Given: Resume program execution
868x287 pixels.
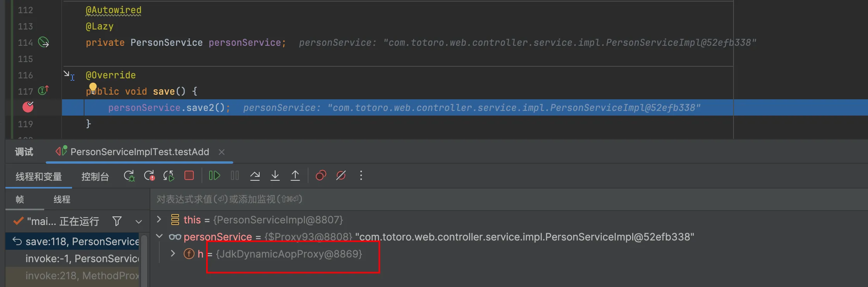Looking at the screenshot, I should point(214,176).
